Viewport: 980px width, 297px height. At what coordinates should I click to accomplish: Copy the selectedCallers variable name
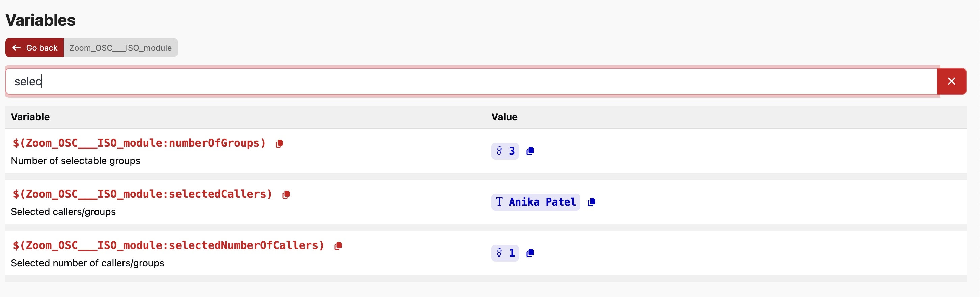[286, 195]
